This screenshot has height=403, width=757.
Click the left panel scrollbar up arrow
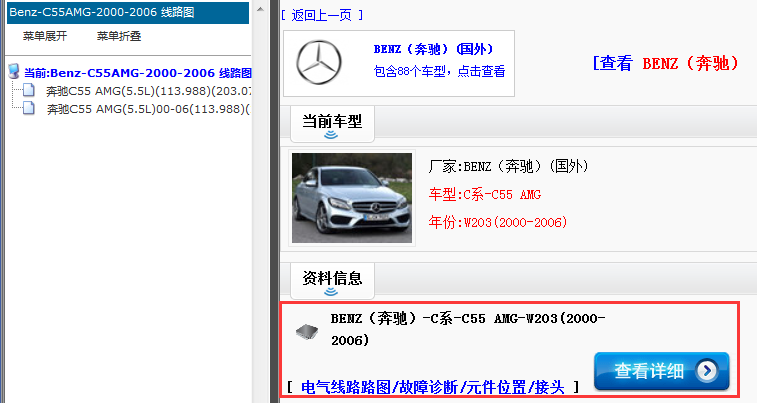pos(260,9)
